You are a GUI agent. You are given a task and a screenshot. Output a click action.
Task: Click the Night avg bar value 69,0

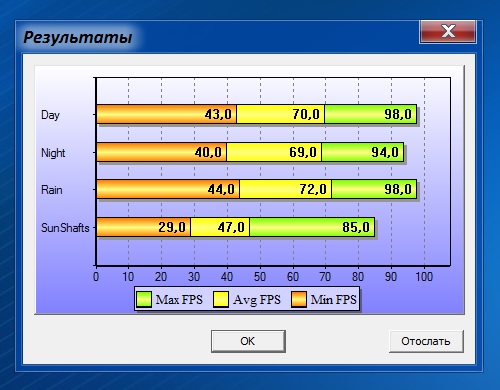303,152
